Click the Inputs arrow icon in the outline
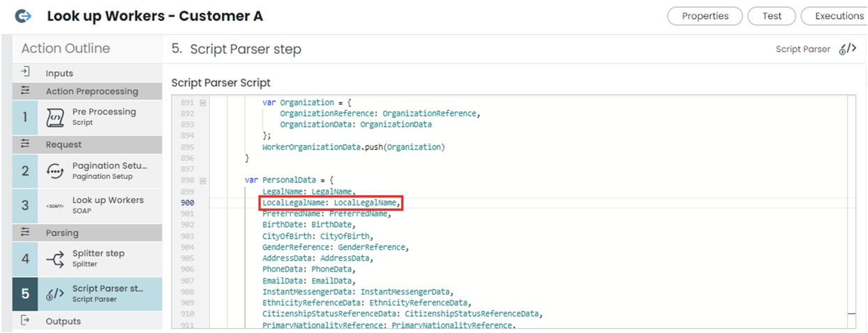Screen dimensions: 868x333 (25, 72)
